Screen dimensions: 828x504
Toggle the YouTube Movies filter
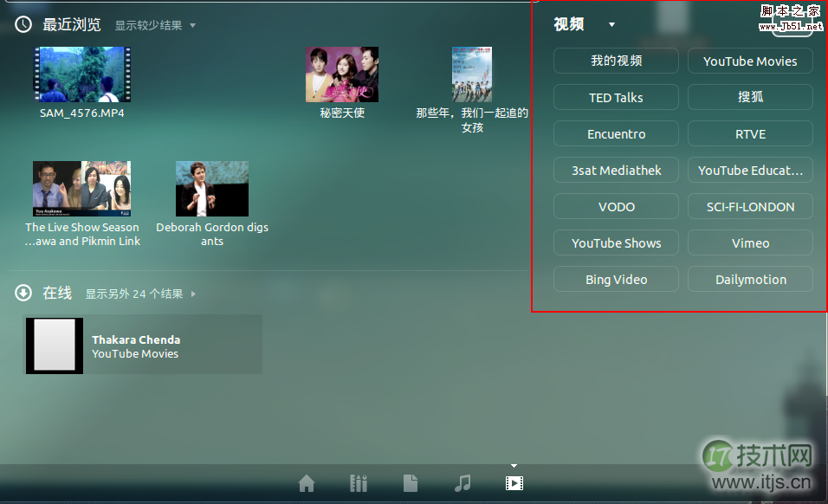(750, 61)
